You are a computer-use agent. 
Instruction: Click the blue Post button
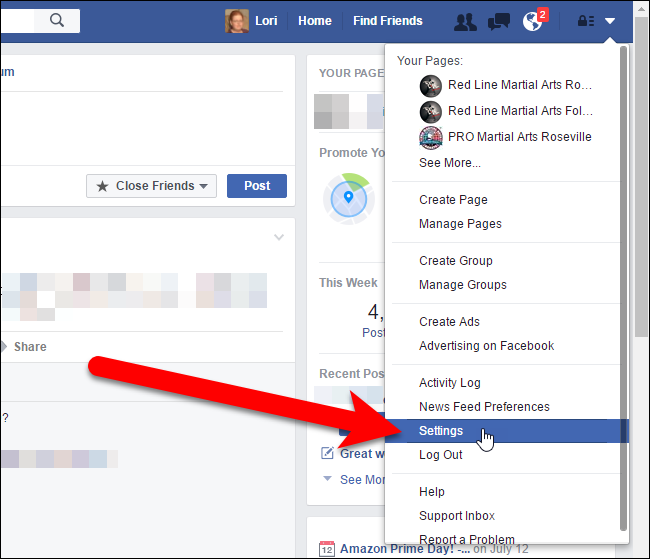click(x=257, y=186)
